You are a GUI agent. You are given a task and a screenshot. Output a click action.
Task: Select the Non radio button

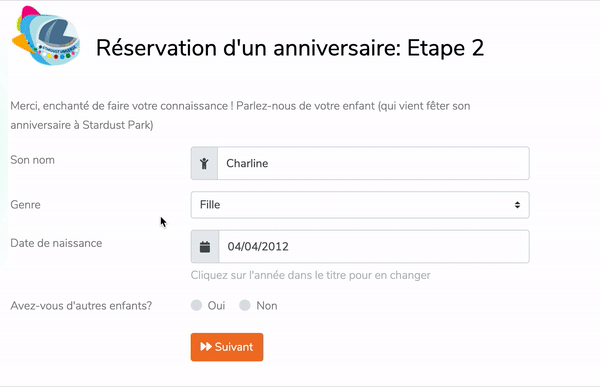point(245,305)
